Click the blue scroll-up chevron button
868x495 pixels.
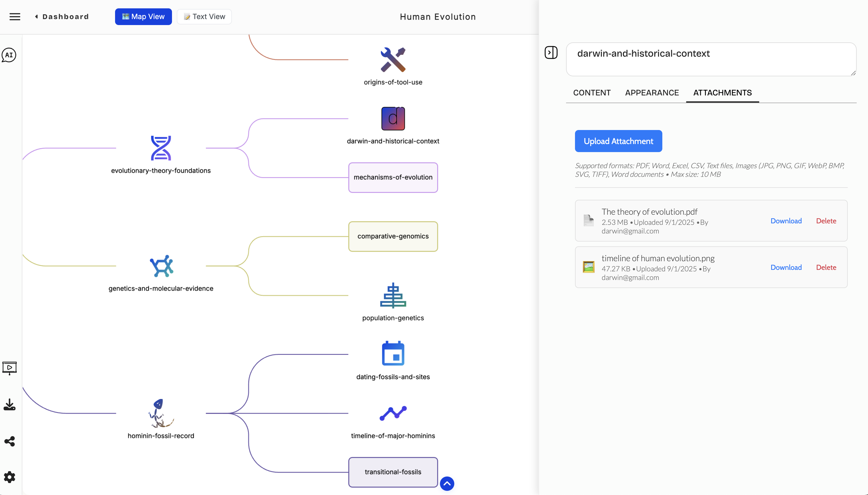coord(447,483)
